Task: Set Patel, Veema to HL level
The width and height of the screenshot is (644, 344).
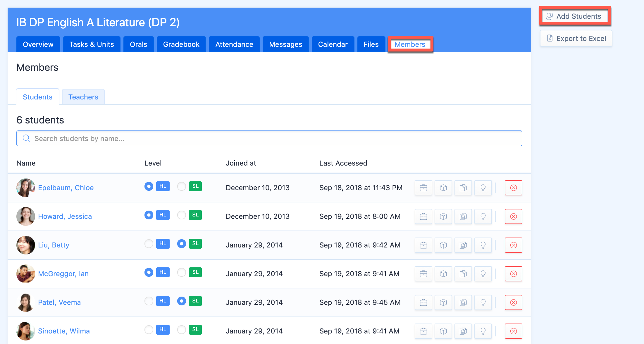Action: pyautogui.click(x=149, y=301)
